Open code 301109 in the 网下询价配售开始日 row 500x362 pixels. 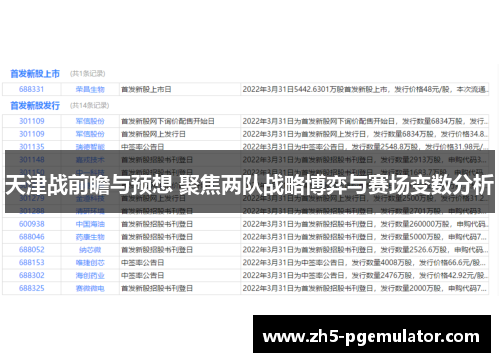pyautogui.click(x=32, y=121)
